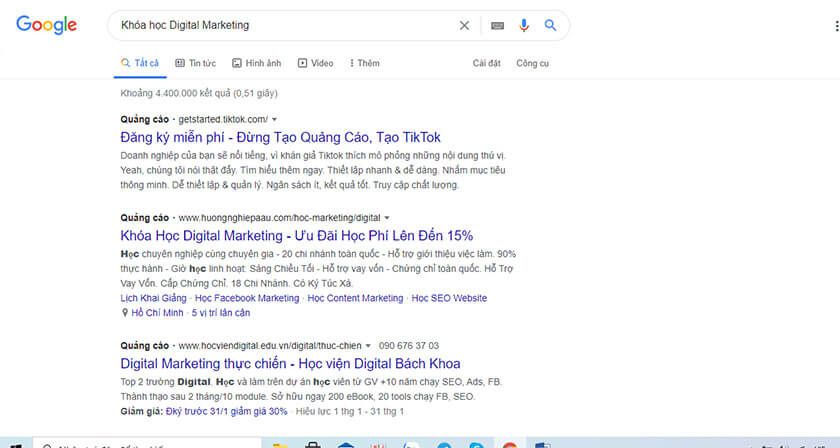Viewport: 840px width, 448px height.
Task: Open the Thêm more options menu
Action: 364,63
